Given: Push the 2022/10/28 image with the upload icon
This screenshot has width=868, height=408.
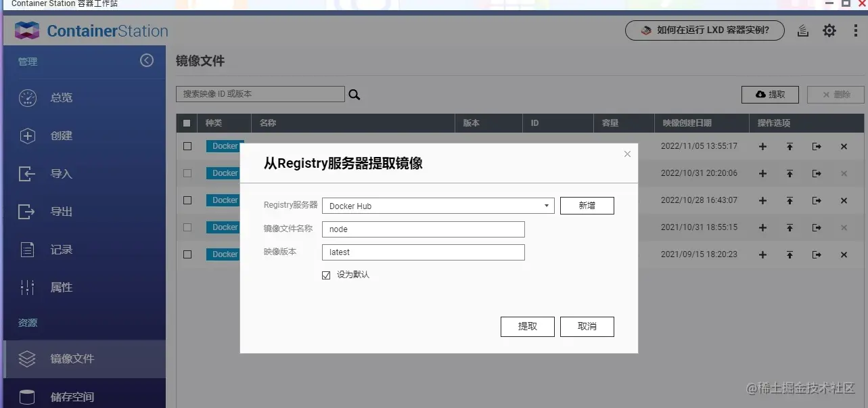Looking at the screenshot, I should 790,200.
